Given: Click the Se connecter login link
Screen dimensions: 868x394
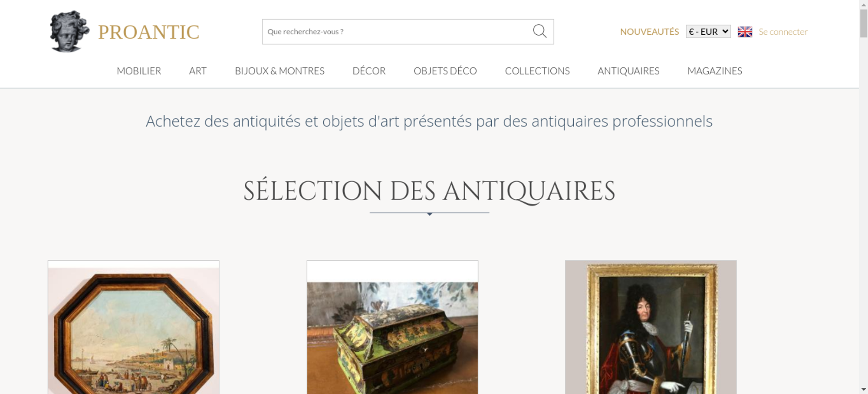Looking at the screenshot, I should pos(783,32).
